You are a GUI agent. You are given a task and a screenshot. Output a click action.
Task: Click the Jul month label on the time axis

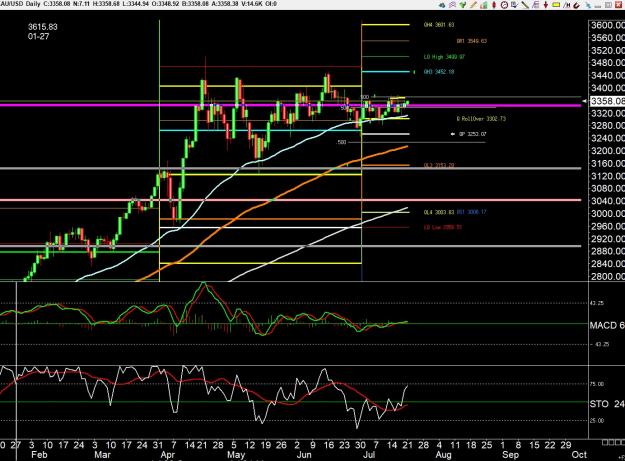pyautogui.click(x=369, y=455)
